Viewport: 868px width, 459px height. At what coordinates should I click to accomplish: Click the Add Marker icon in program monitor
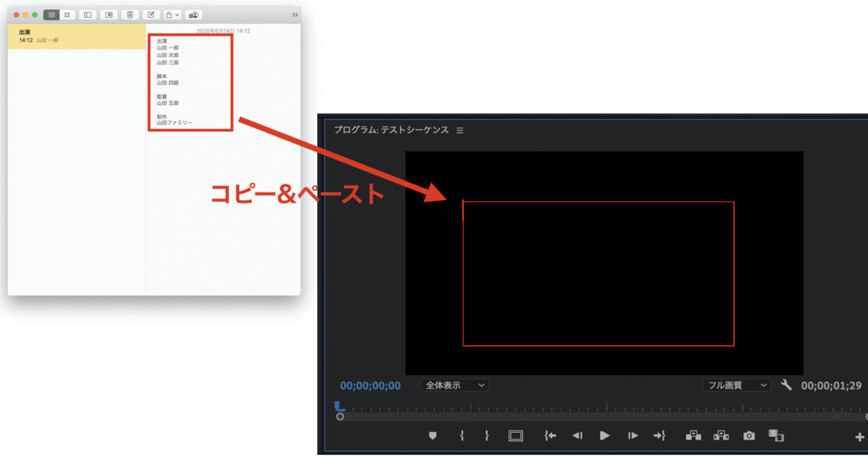[x=432, y=435]
